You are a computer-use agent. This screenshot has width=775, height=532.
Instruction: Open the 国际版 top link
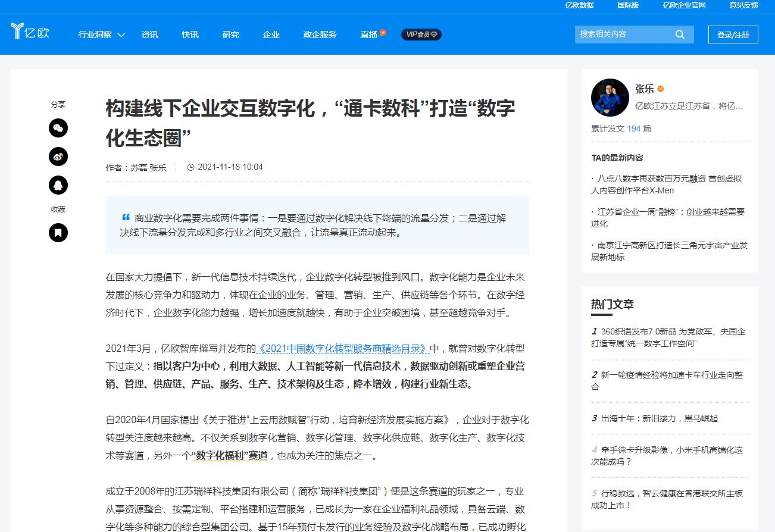(x=628, y=5)
